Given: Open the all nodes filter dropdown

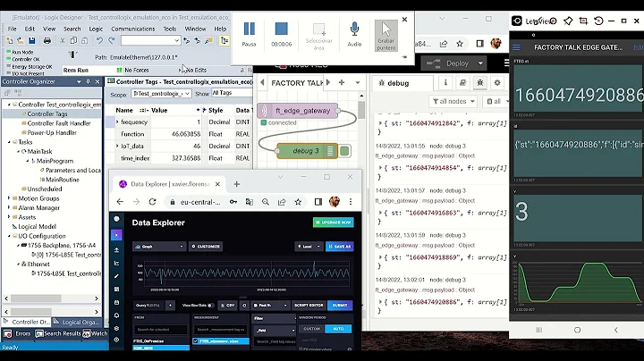Looking at the screenshot, I should pos(453,101).
